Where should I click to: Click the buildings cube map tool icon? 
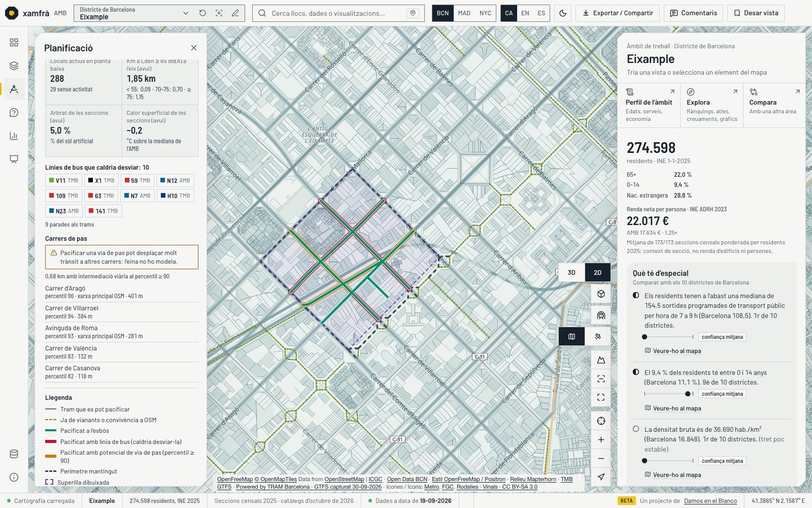pyautogui.click(x=601, y=294)
